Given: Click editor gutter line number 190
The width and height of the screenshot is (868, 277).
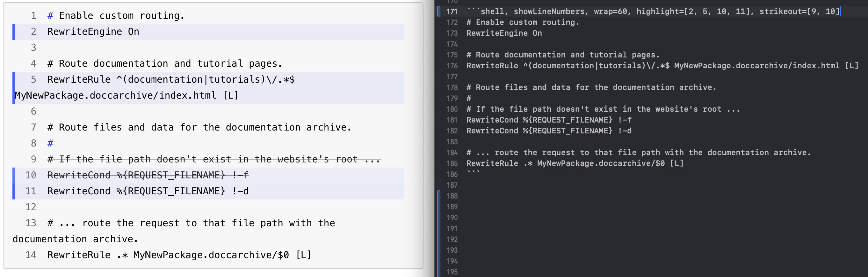Looking at the screenshot, I should pyautogui.click(x=452, y=218).
